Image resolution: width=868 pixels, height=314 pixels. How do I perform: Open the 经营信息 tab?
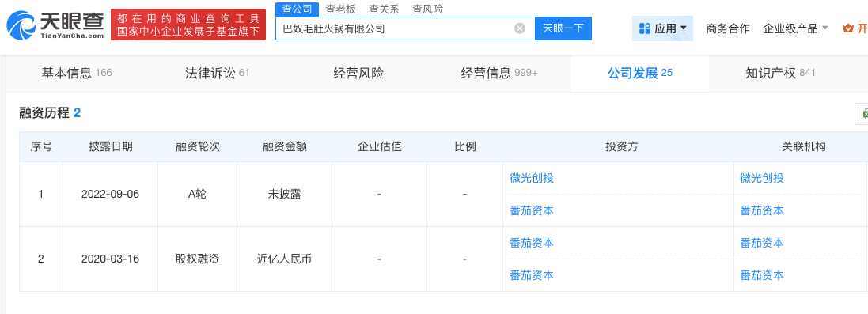click(498, 73)
